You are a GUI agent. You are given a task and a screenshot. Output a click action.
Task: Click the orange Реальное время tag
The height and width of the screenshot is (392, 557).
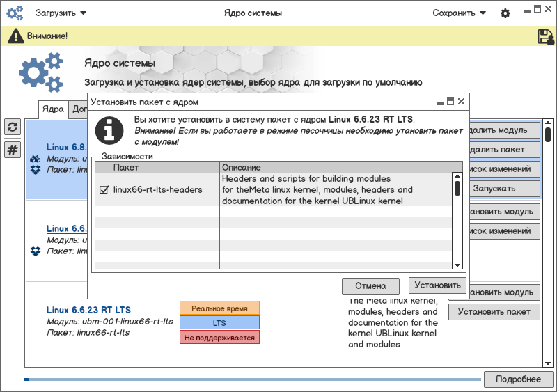click(x=219, y=308)
